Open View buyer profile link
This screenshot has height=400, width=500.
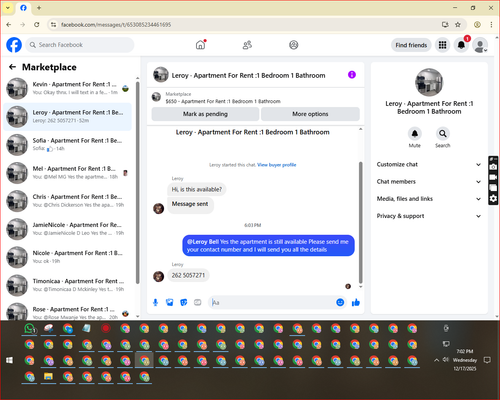(277, 165)
